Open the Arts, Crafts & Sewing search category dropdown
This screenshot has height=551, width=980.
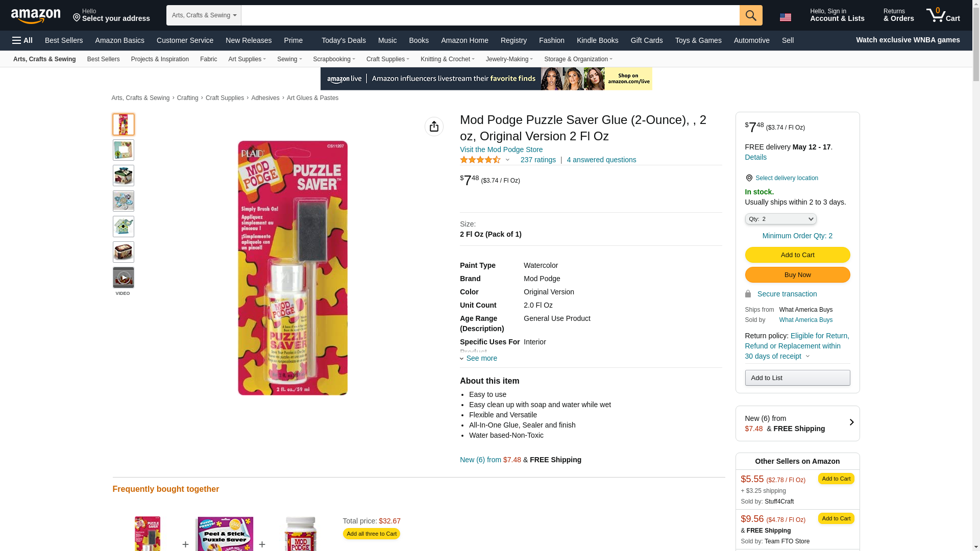[x=204, y=15]
